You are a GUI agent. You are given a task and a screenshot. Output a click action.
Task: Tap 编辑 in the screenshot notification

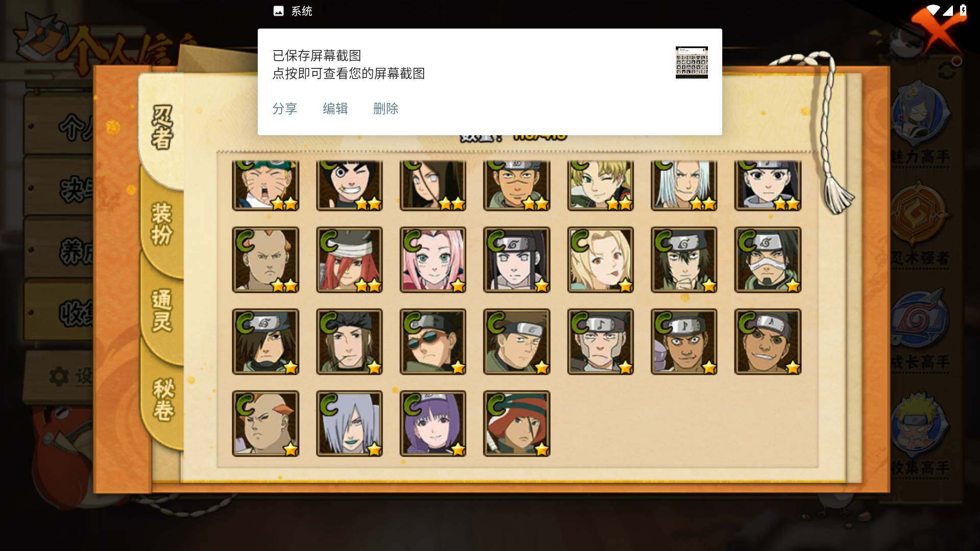click(335, 109)
